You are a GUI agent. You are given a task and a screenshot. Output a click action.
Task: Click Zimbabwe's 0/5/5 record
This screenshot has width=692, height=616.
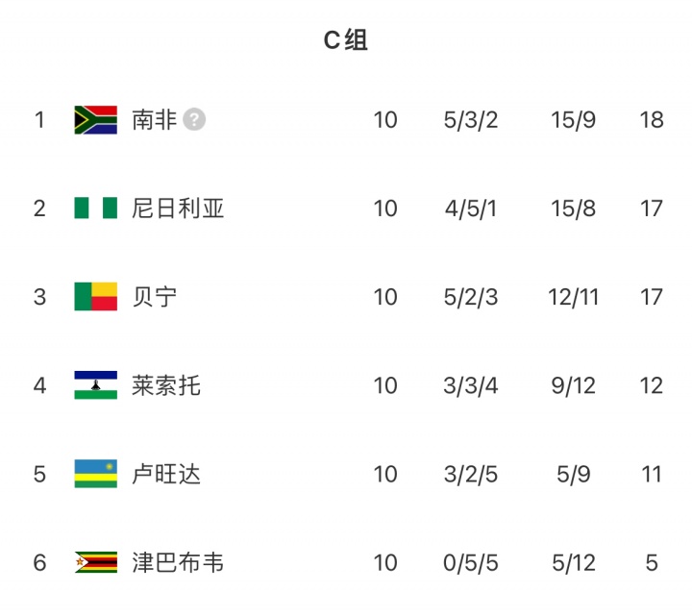click(471, 562)
